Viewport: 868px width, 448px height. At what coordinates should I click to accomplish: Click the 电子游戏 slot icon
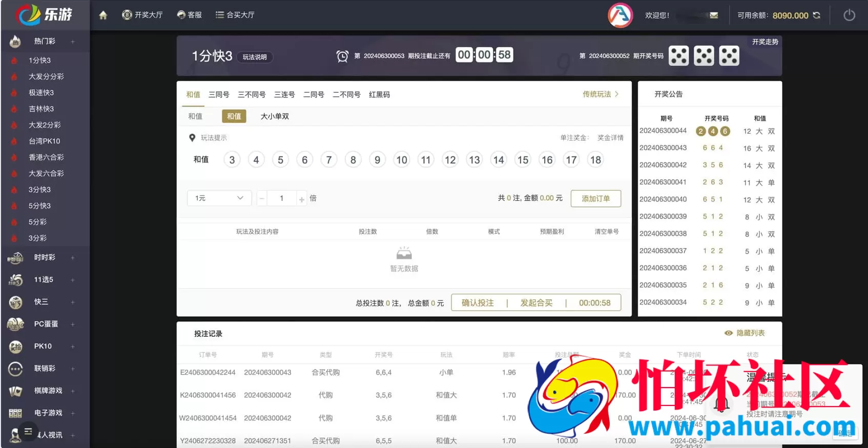(x=15, y=413)
